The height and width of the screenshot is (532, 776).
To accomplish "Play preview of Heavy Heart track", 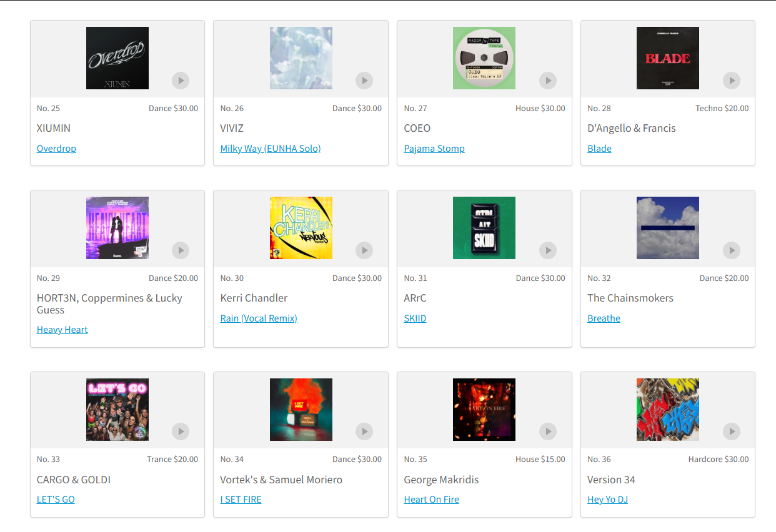I will pos(181,250).
